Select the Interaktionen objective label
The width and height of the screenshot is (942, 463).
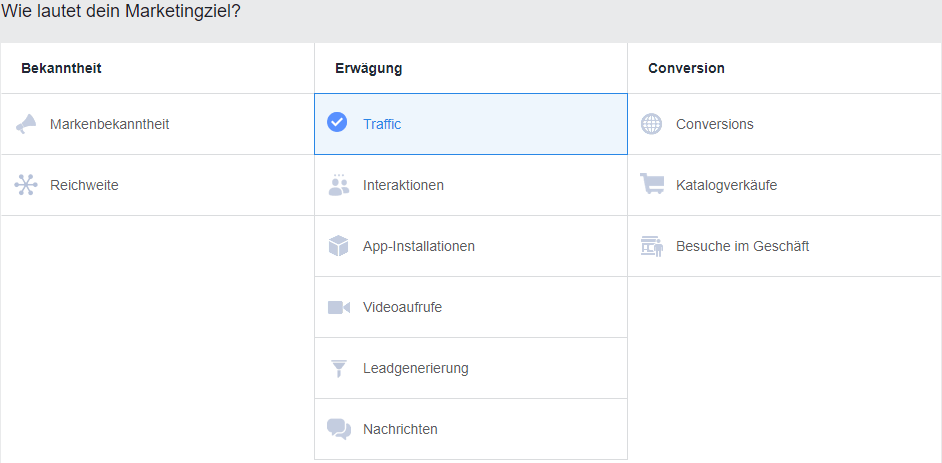[403, 185]
